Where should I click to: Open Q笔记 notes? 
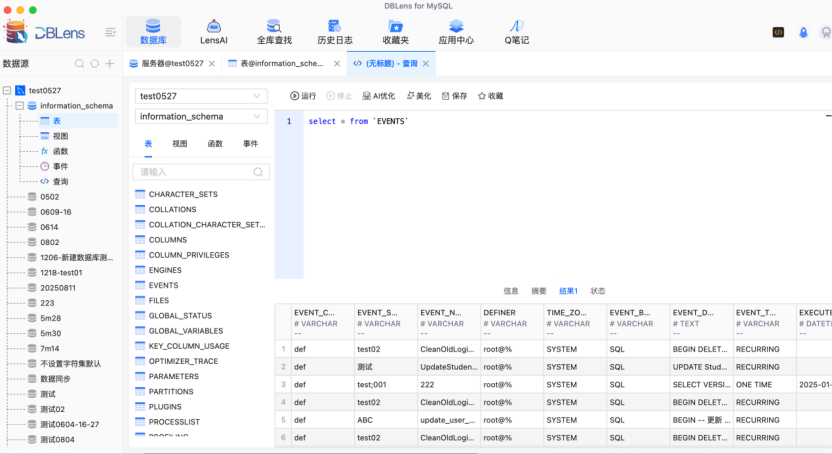[x=516, y=32]
